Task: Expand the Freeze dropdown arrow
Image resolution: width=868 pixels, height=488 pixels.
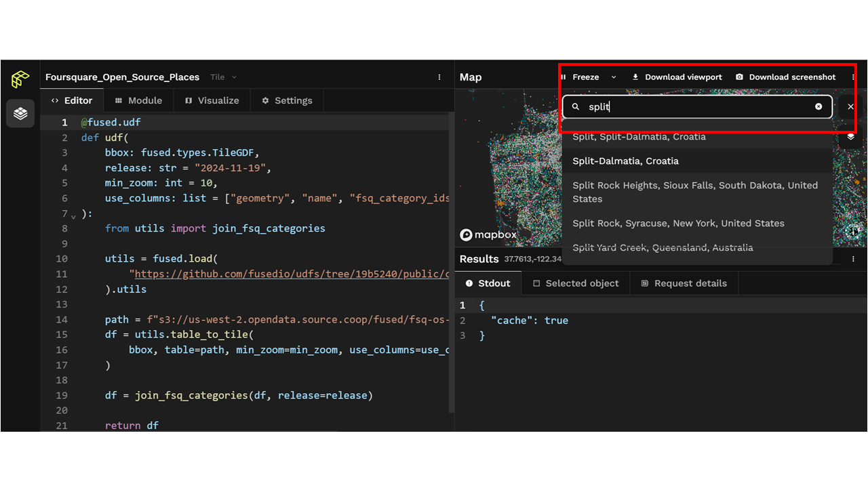Action: pyautogui.click(x=614, y=77)
